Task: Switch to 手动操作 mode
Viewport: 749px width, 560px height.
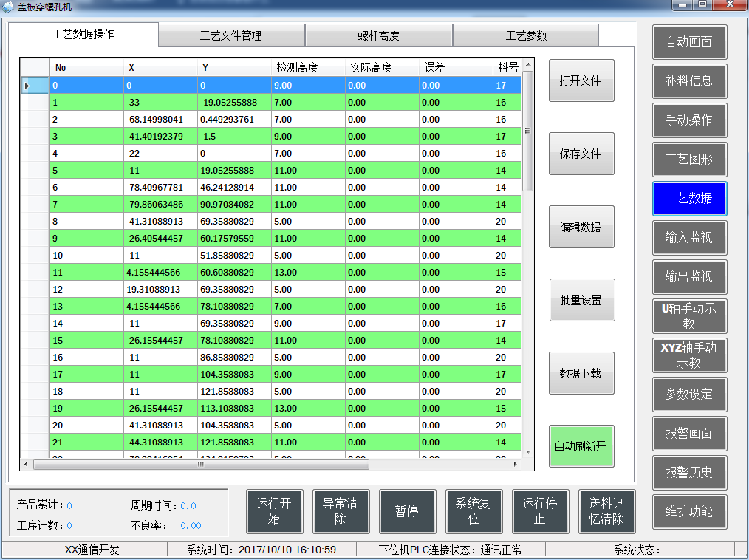Action: tap(688, 120)
